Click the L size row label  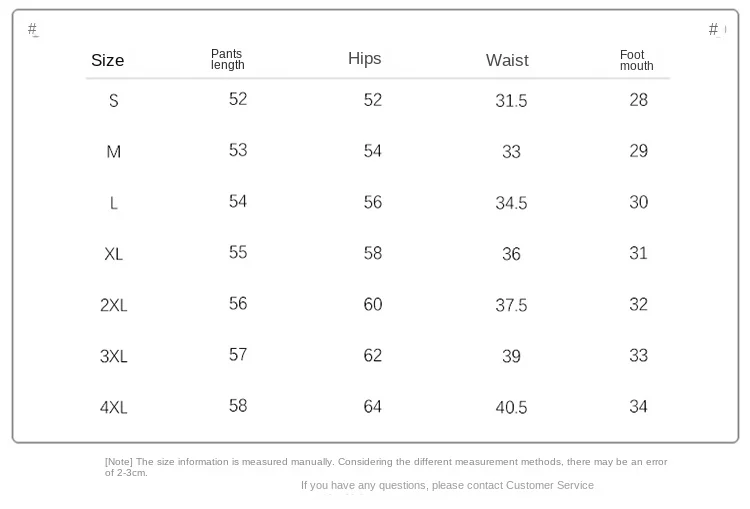(114, 203)
